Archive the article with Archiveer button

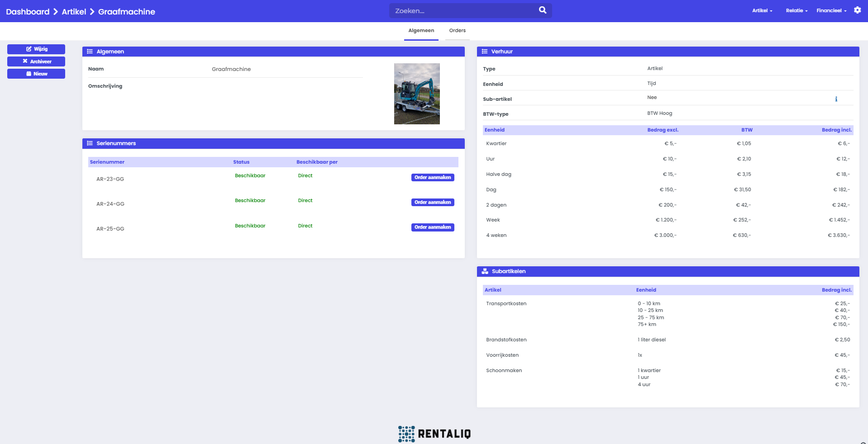tap(36, 61)
